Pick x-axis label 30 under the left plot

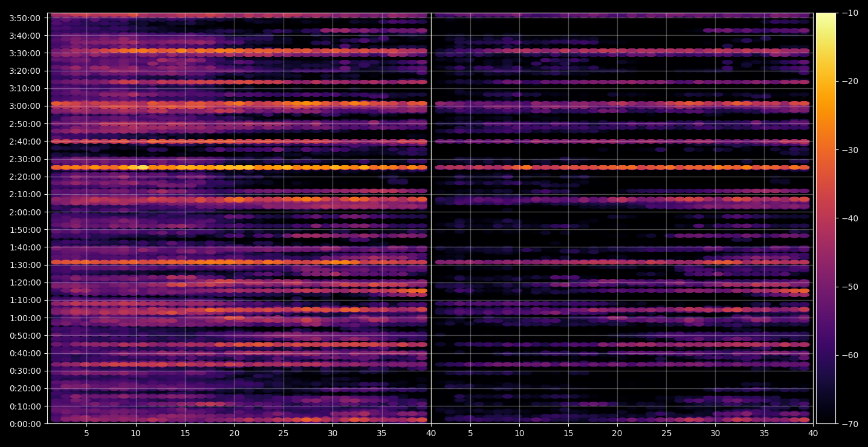pyautogui.click(x=332, y=433)
